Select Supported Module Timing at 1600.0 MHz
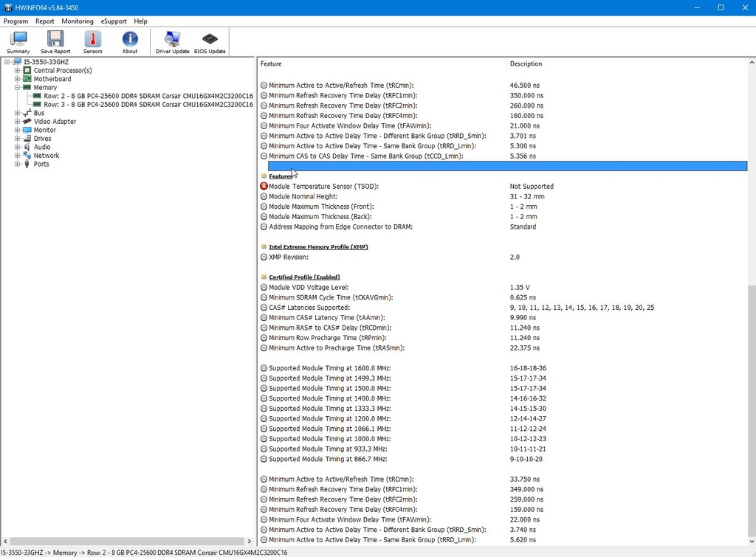Image resolution: width=756 pixels, height=557 pixels. tap(504, 368)
